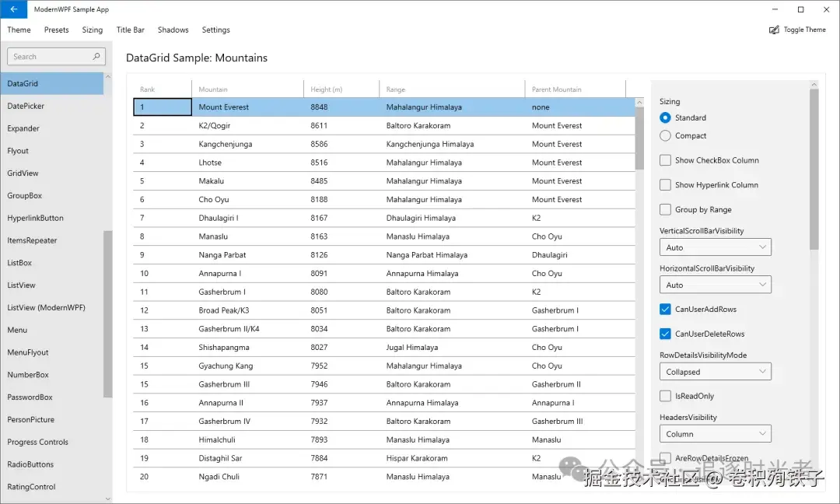Image resolution: width=840 pixels, height=504 pixels.
Task: Open the VerticalScrollBarVisibility dropdown
Action: (x=716, y=247)
